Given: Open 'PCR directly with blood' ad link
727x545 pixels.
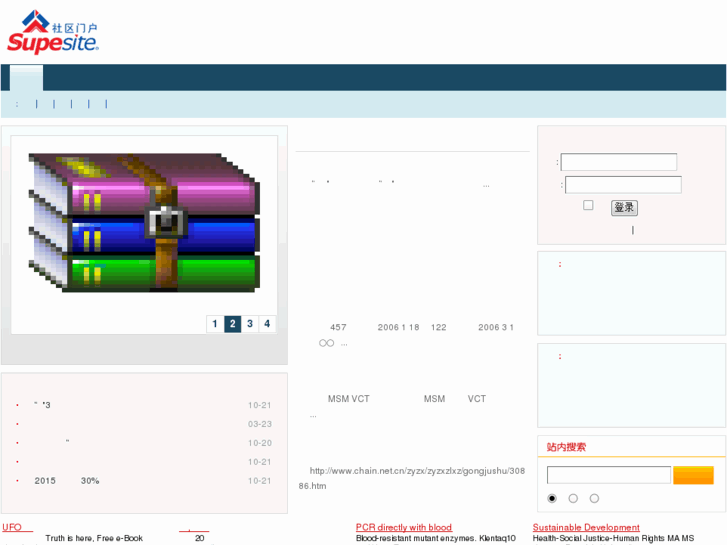Looking at the screenshot, I should (404, 527).
